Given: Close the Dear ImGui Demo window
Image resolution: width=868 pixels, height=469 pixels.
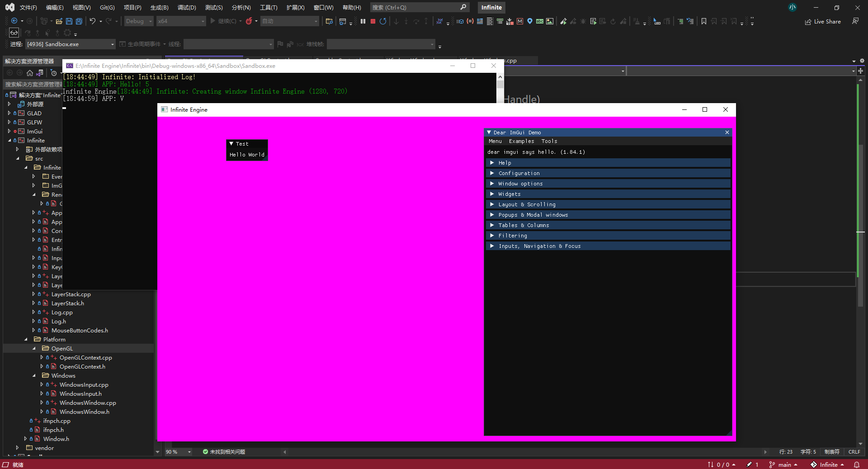Looking at the screenshot, I should click(x=727, y=133).
